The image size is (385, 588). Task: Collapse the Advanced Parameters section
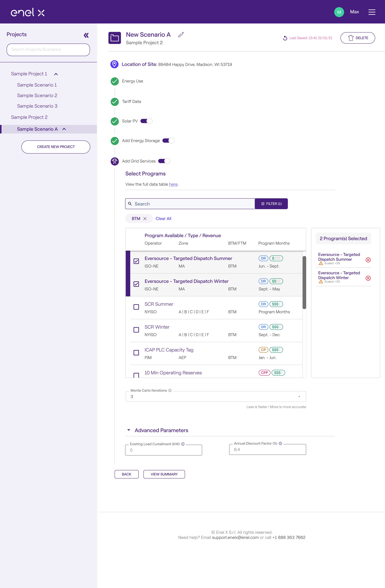(x=128, y=430)
